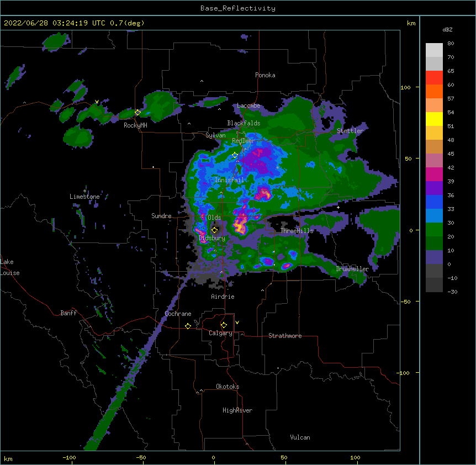The height and width of the screenshot is (465, 476).
Task: Click the Lake Louise label
Action: [x=10, y=267]
